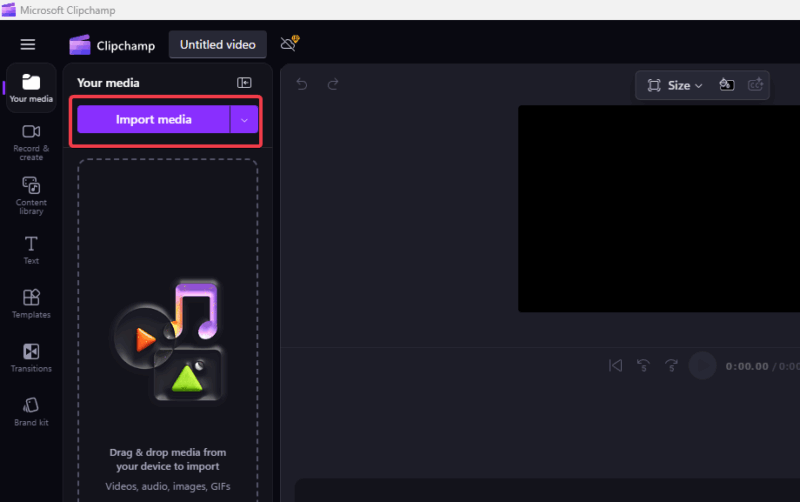Click the background removal icon next to Size

[x=727, y=85]
